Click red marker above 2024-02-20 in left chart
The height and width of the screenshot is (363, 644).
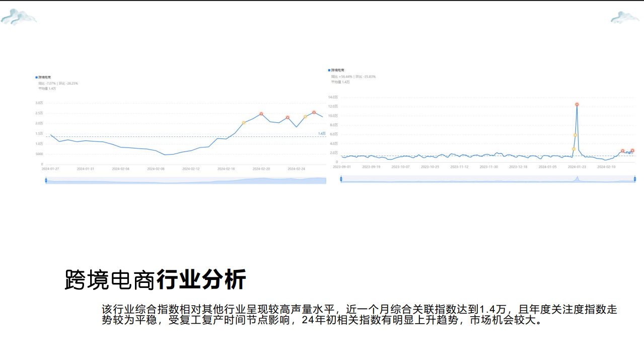point(261,114)
